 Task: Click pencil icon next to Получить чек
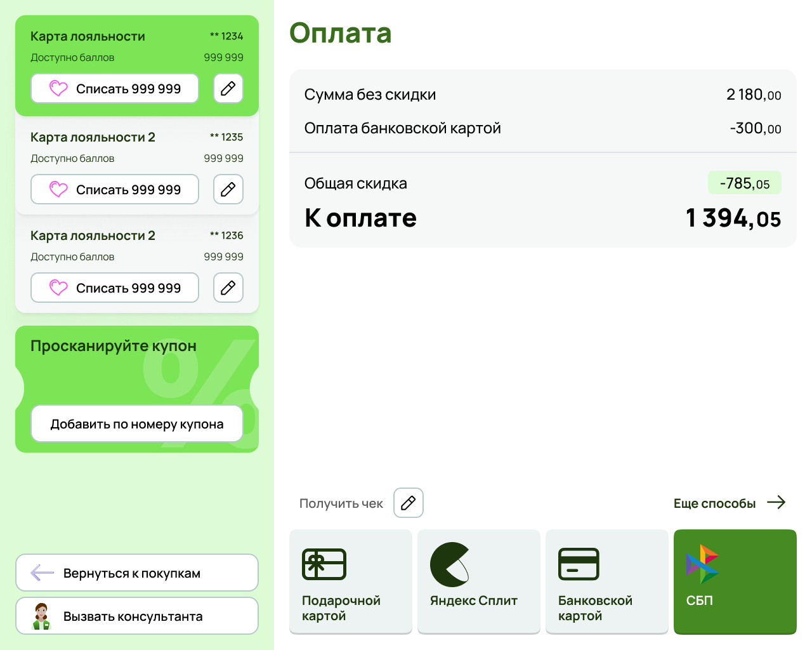tap(408, 503)
